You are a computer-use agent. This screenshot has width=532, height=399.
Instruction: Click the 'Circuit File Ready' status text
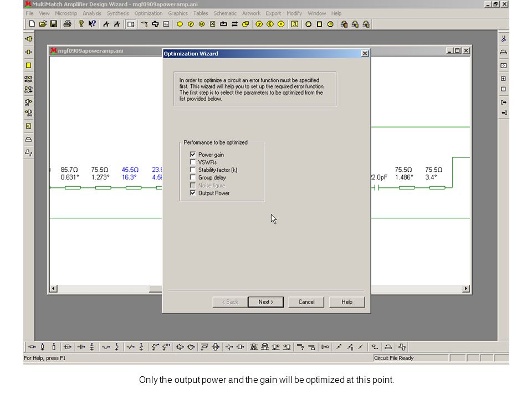[x=393, y=358]
